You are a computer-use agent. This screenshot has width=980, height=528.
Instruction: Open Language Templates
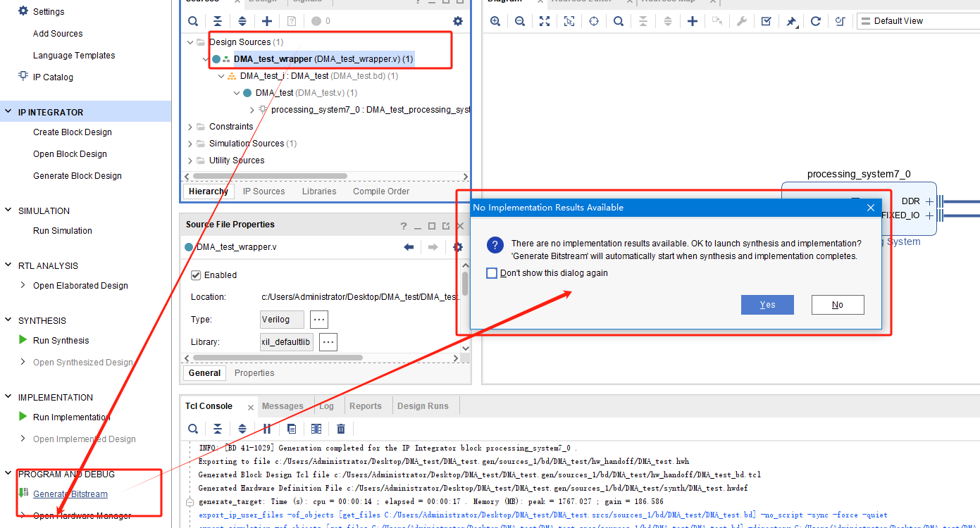[74, 56]
